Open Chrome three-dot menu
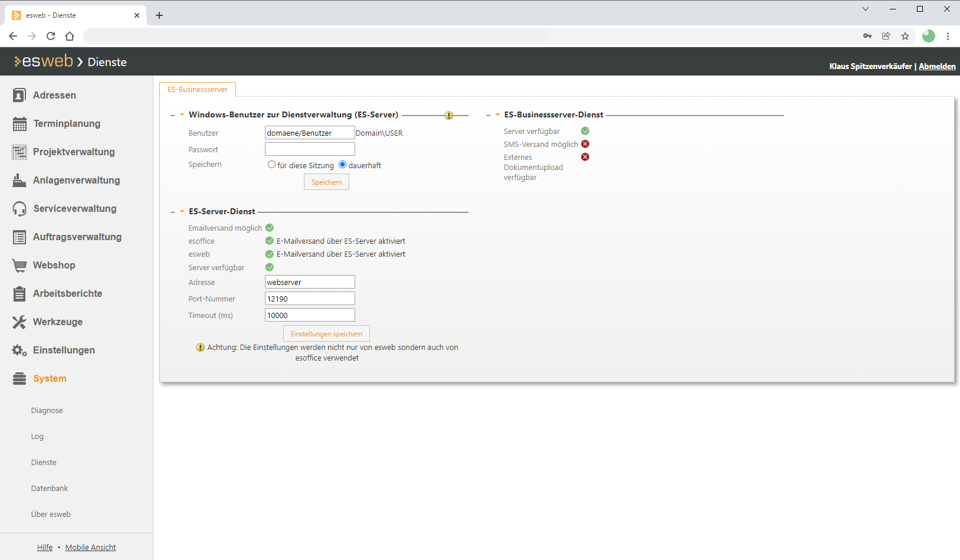The width and height of the screenshot is (960, 560). tap(948, 36)
